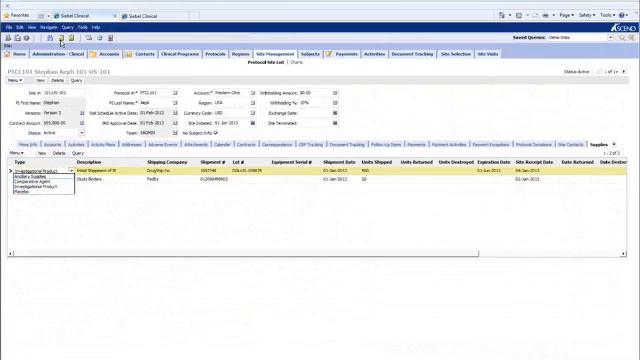Click Delete button in the Supplies list
This screenshot has width=640, height=360.
[59, 153]
